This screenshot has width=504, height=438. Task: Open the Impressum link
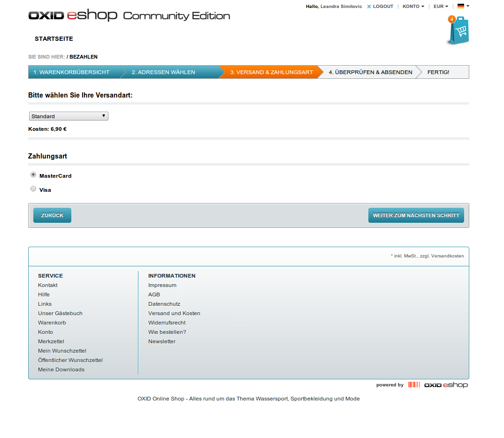(162, 285)
